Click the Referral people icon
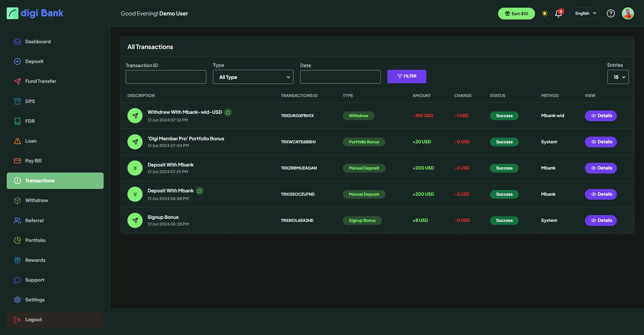Screen dimensions: 644x335 (17, 221)
